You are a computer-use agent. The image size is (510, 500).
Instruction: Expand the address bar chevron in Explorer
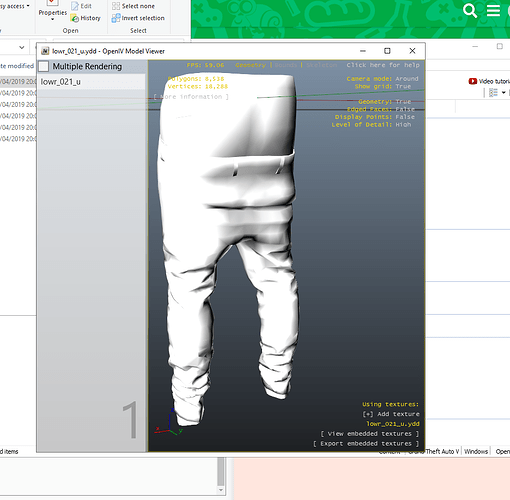point(22,48)
